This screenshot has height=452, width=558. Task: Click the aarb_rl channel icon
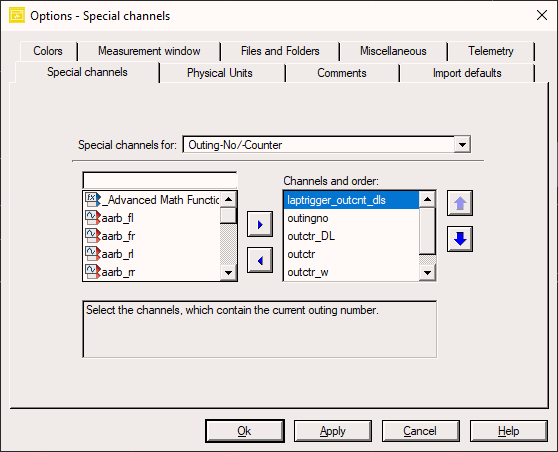pyautogui.click(x=93, y=254)
